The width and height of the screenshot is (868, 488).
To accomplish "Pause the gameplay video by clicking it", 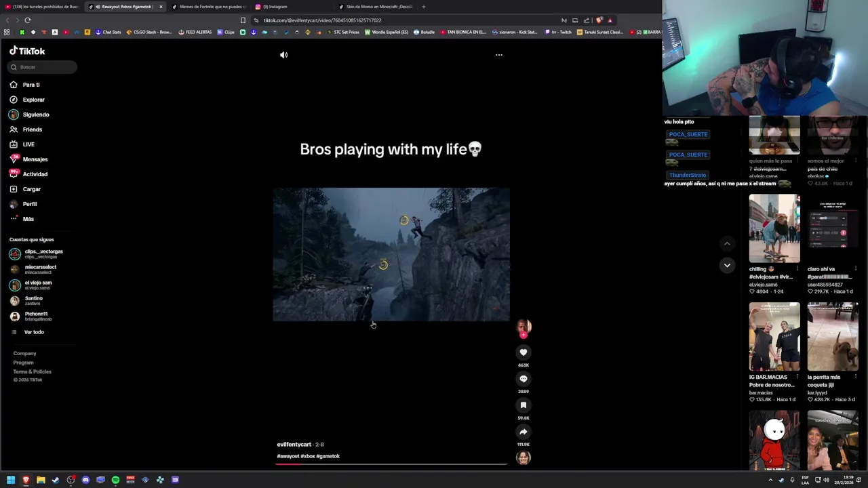I will point(391,254).
